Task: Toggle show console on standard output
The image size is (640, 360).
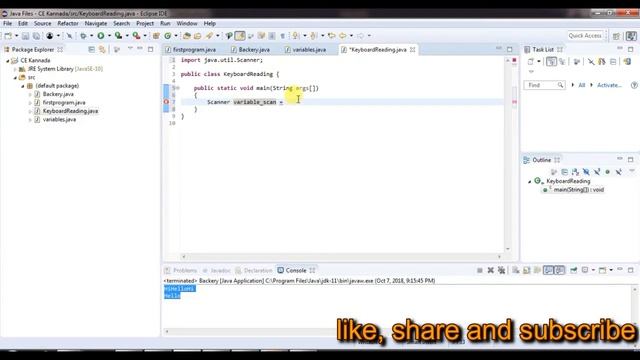Action: [548, 270]
